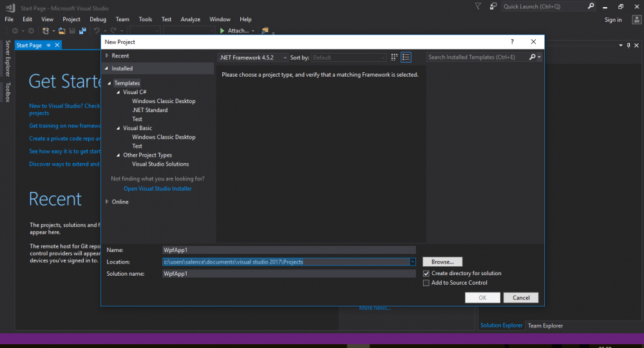Viewport: 644px width, 348px height.
Task: Open the .NET Framework 4.5.2 dropdown
Action: coord(252,57)
